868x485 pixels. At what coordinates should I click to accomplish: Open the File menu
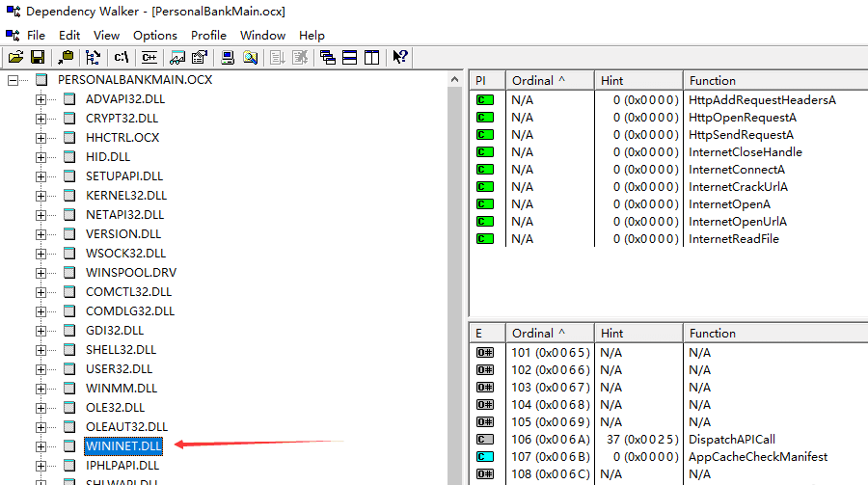[36, 36]
